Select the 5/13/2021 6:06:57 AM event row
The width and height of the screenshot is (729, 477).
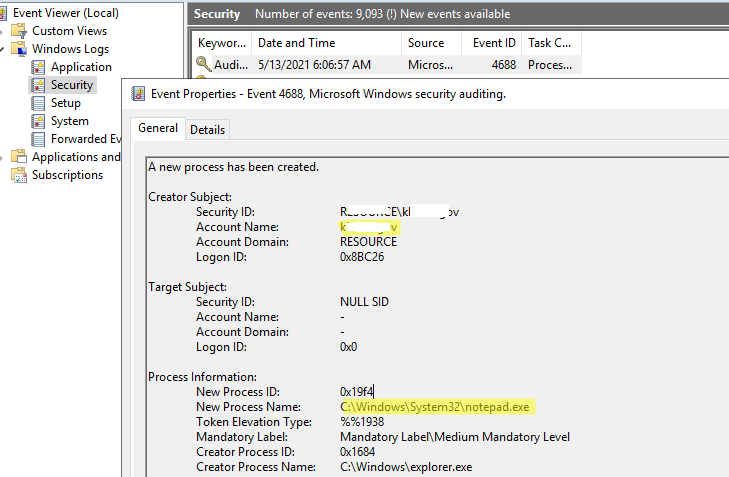[387, 65]
